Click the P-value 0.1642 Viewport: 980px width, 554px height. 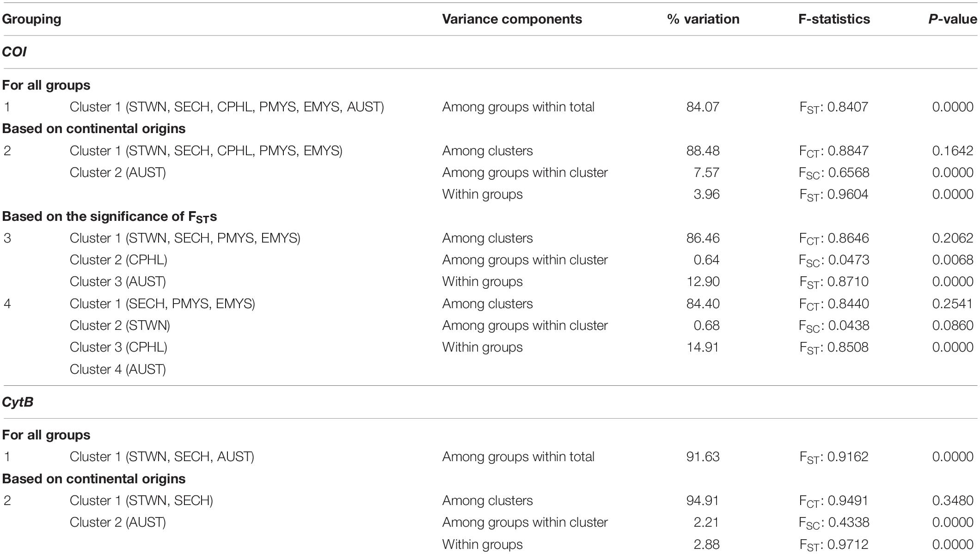953,151
